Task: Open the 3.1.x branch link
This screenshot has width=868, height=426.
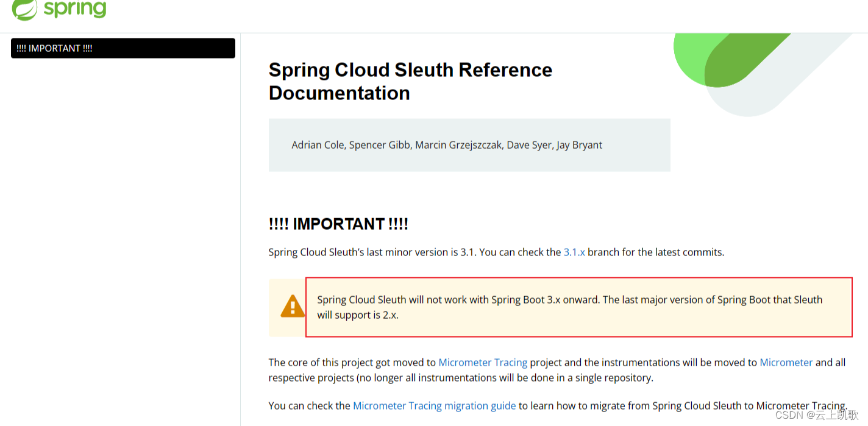Action: [x=574, y=252]
